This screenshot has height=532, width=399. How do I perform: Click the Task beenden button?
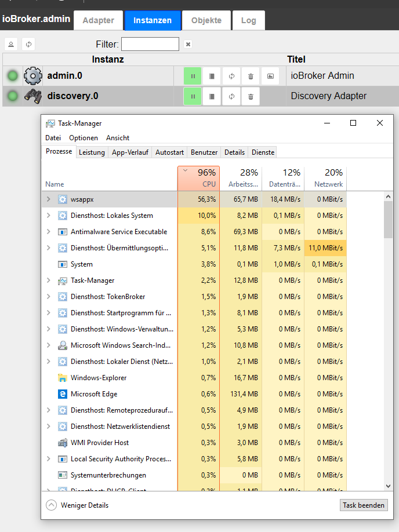pyautogui.click(x=364, y=505)
